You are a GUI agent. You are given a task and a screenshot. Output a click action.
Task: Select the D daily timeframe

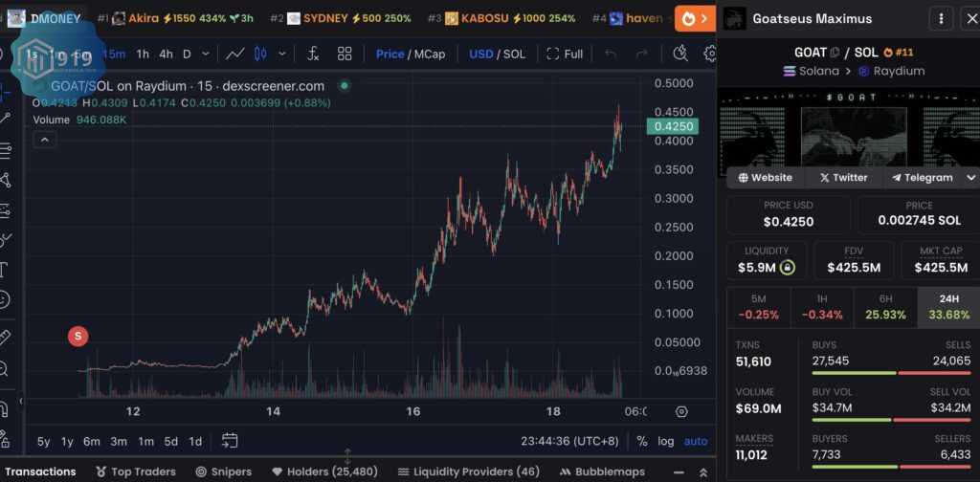tap(187, 55)
